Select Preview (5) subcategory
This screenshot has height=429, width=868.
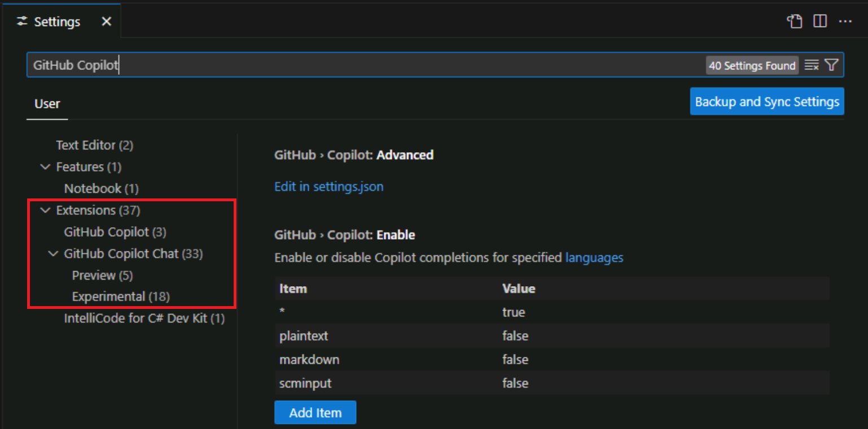pos(102,275)
